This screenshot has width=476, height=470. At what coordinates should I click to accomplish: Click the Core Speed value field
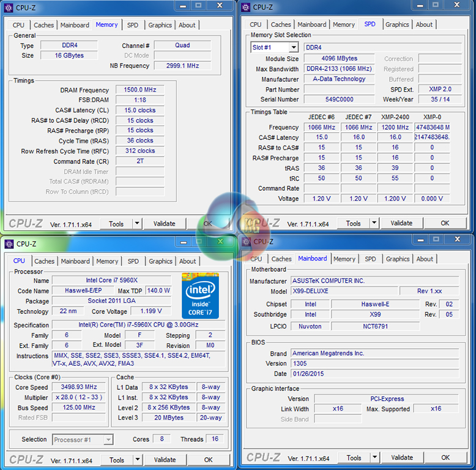(x=79, y=387)
